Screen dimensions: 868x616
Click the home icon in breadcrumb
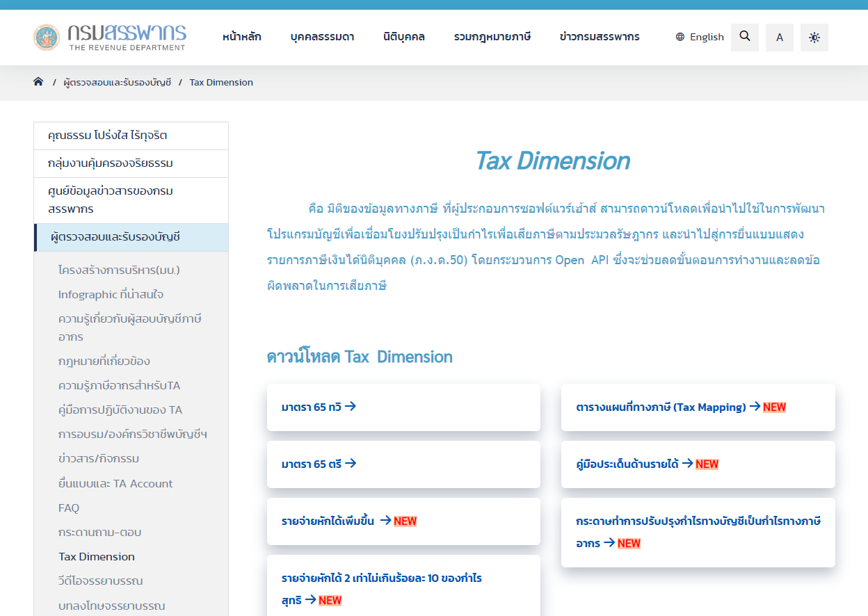tap(38, 82)
